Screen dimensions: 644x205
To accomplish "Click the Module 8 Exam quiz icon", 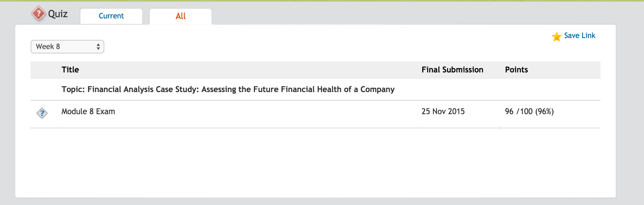I will [x=42, y=113].
